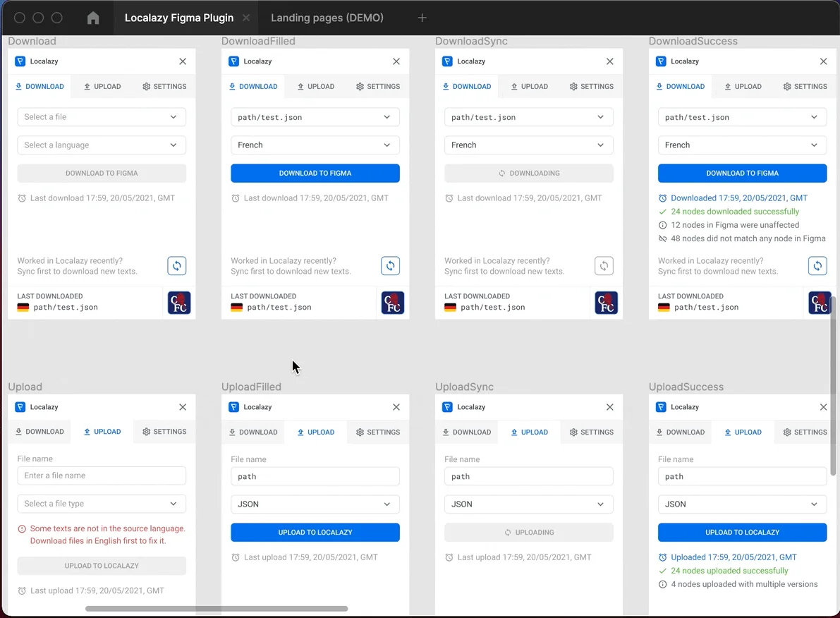Close plugin panel in UploadSuccess frame

[x=823, y=407]
